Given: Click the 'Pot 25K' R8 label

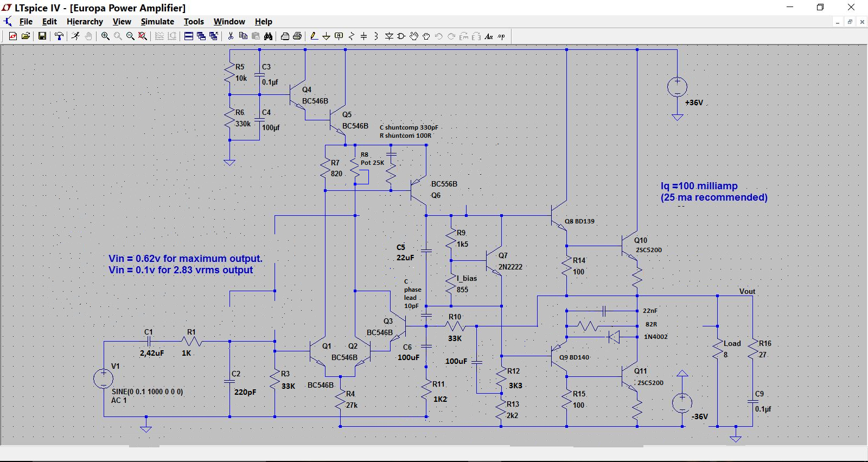Looking at the screenshot, I should click(x=372, y=163).
